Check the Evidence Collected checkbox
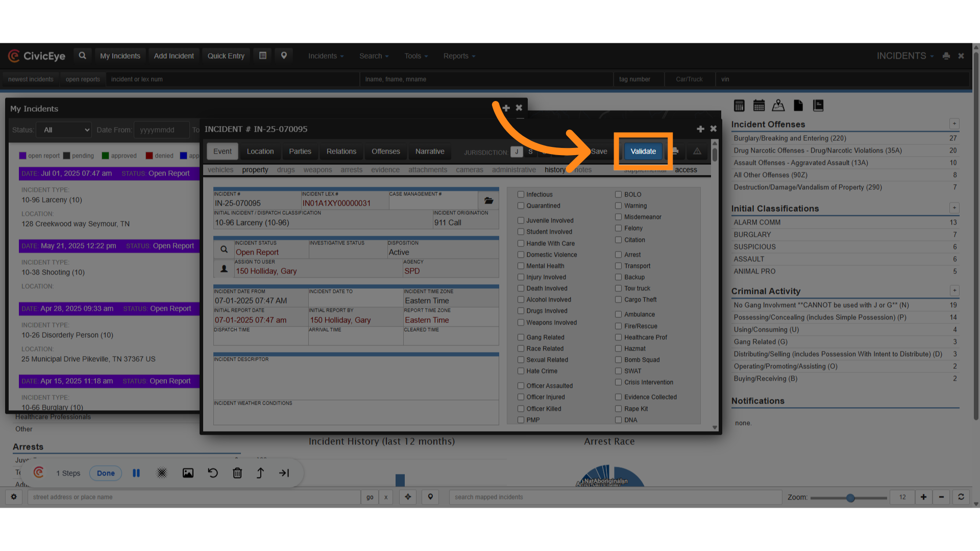 [619, 397]
